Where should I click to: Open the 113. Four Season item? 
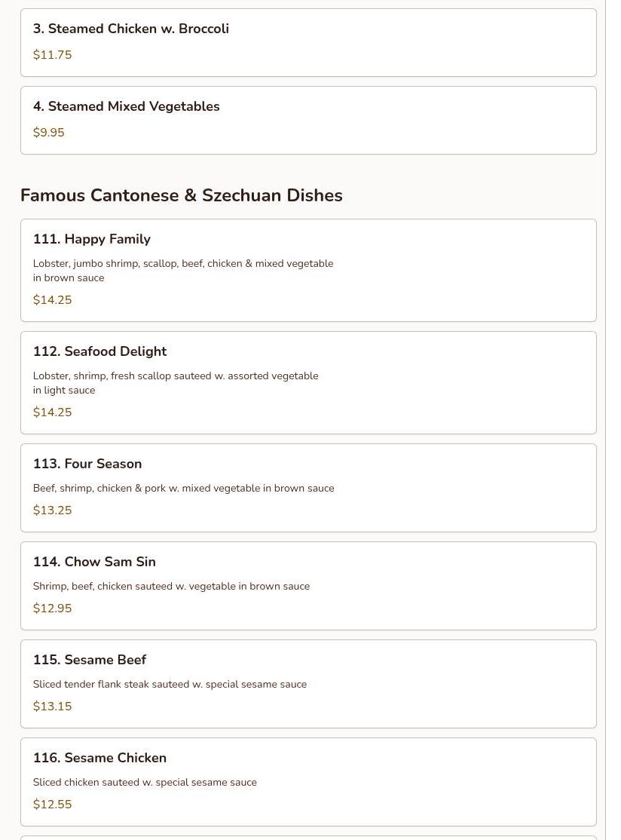pyautogui.click(x=308, y=488)
